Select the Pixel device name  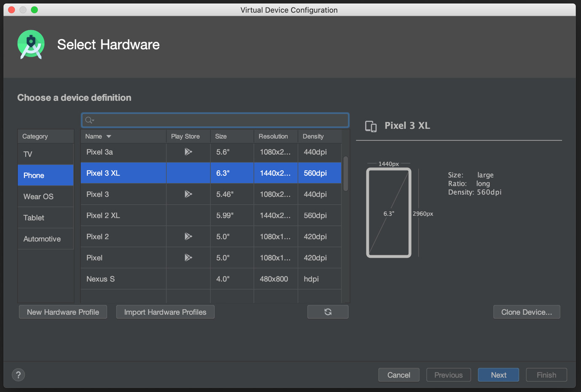(94, 258)
